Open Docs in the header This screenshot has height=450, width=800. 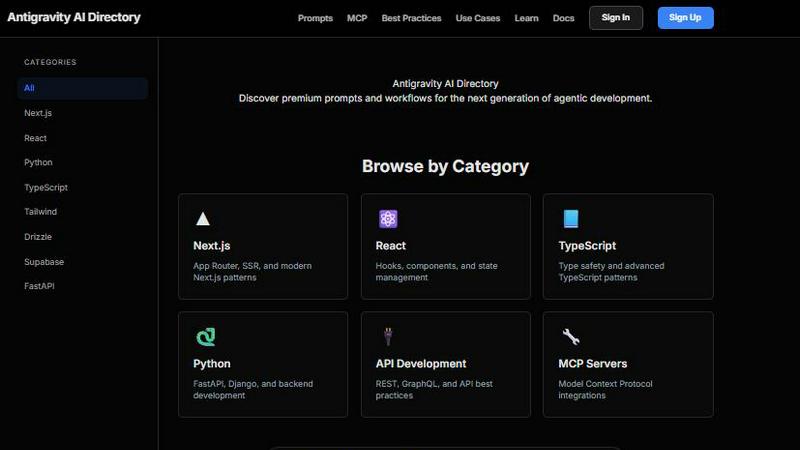point(563,18)
